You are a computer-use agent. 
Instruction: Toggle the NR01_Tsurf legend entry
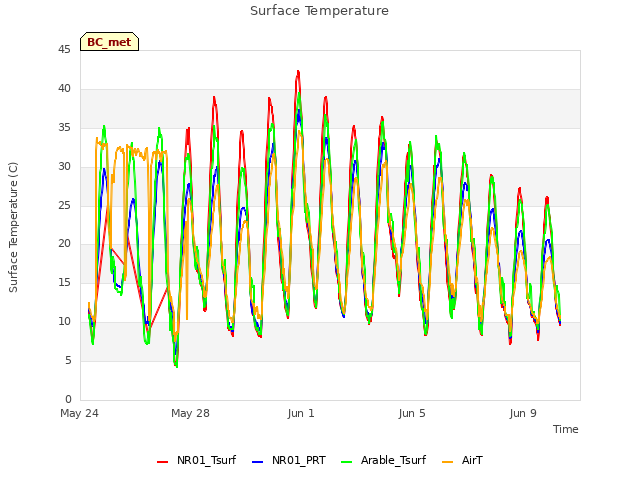coord(196,460)
